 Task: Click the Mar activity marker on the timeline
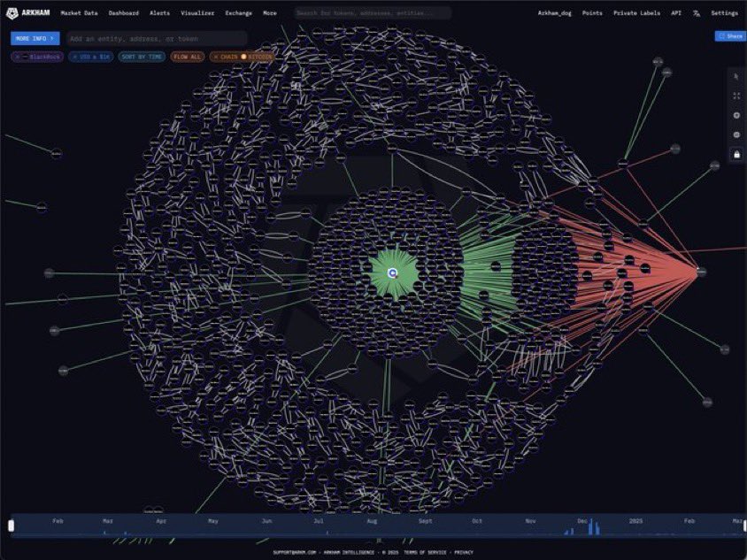105,533
